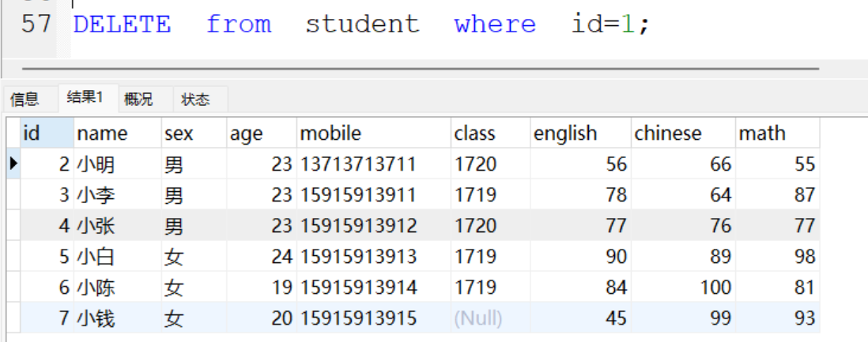Click the name column header
This screenshot has height=342, width=868.
pos(116,133)
